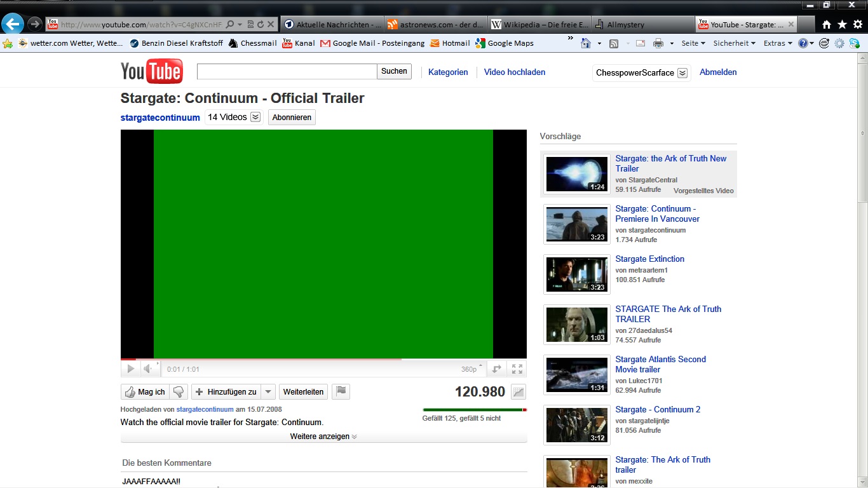Open Stargate Atlantis Second Movie trailer link

(660, 364)
